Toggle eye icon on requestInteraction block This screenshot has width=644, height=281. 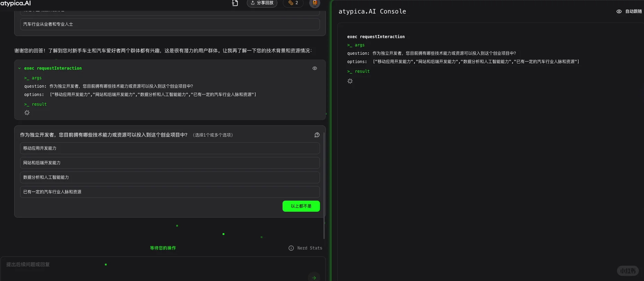(315, 68)
